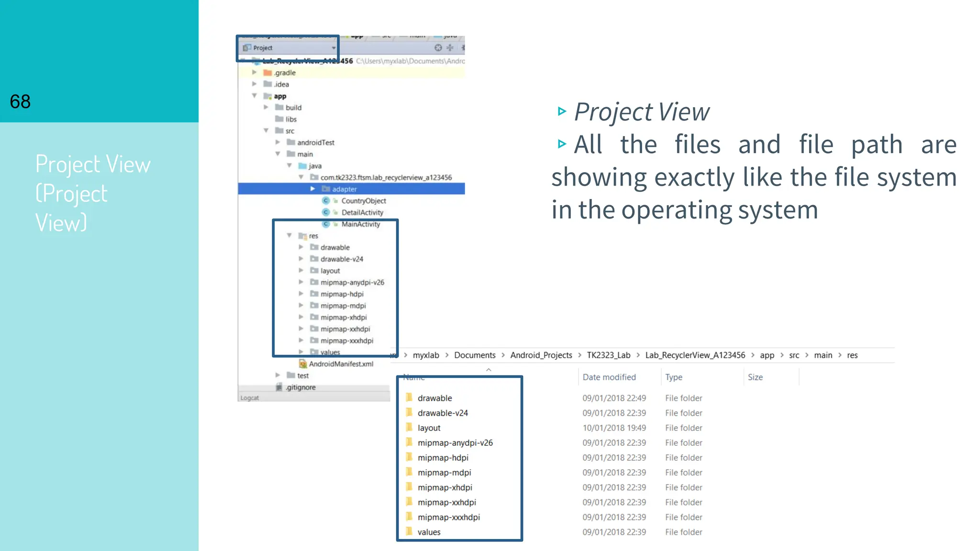
Task: Select MainActivity class in tree
Action: (x=360, y=224)
